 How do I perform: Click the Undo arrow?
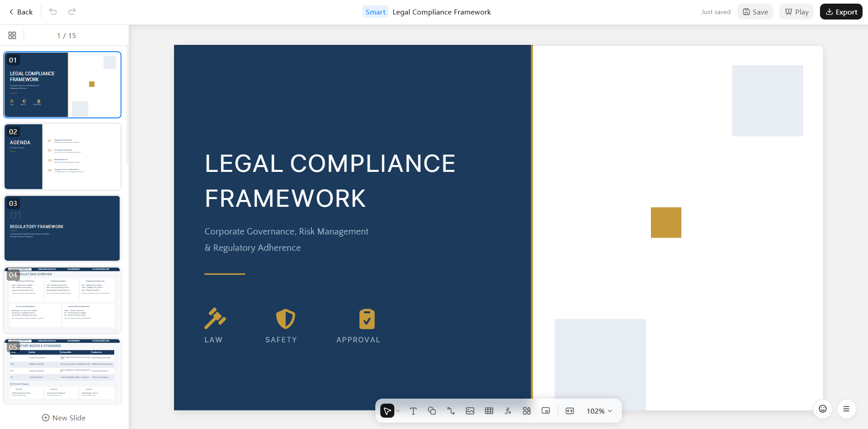click(53, 12)
